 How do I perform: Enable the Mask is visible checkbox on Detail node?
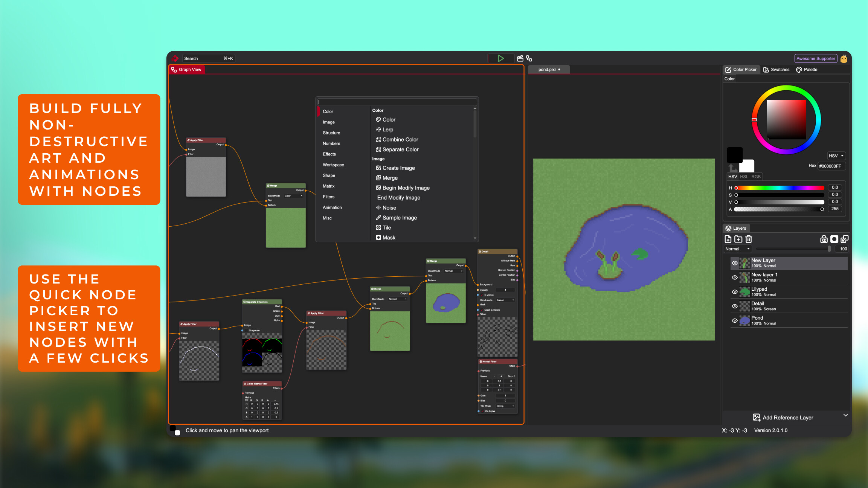pyautogui.click(x=482, y=310)
